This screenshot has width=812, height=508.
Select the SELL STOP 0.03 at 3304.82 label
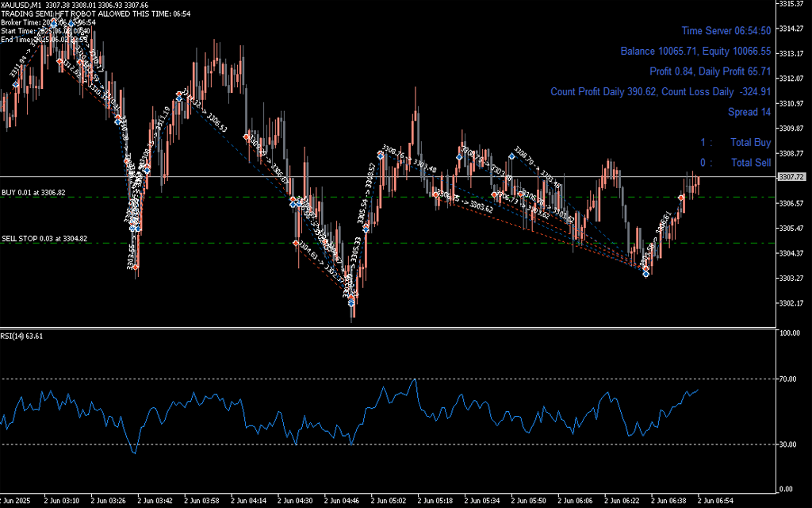coord(44,238)
